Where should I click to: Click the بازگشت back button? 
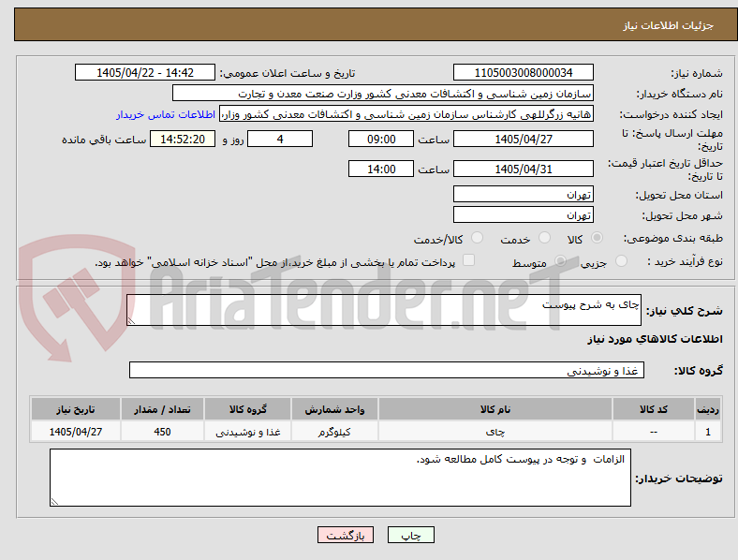(346, 535)
